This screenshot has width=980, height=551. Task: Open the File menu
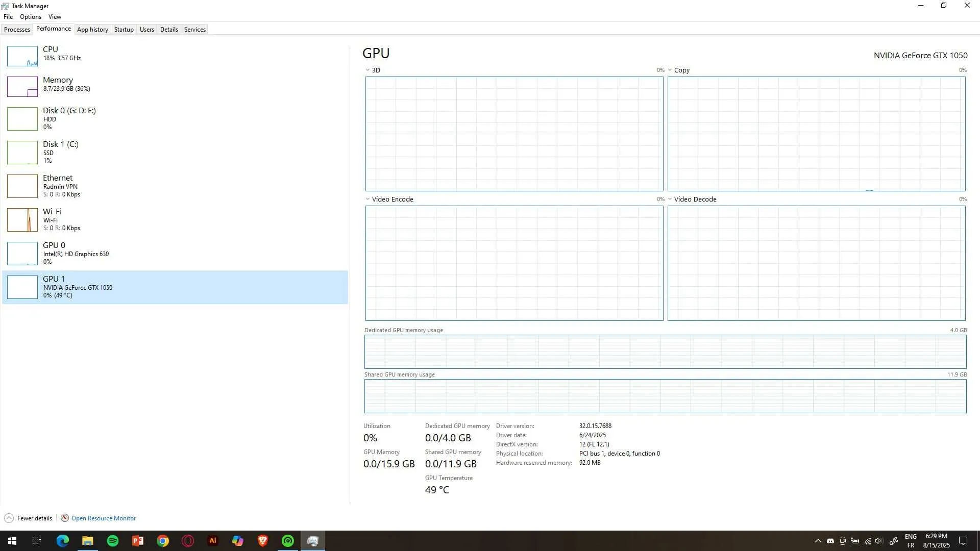8,17
